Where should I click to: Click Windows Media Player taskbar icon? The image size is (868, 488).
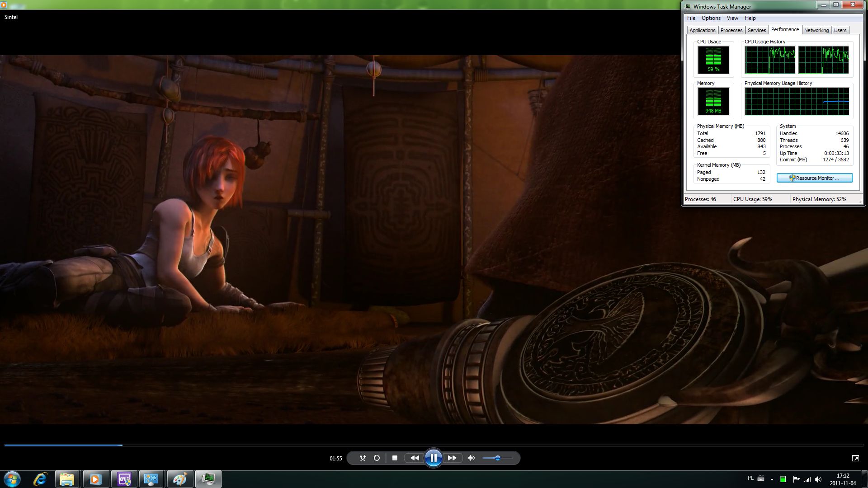click(x=95, y=479)
